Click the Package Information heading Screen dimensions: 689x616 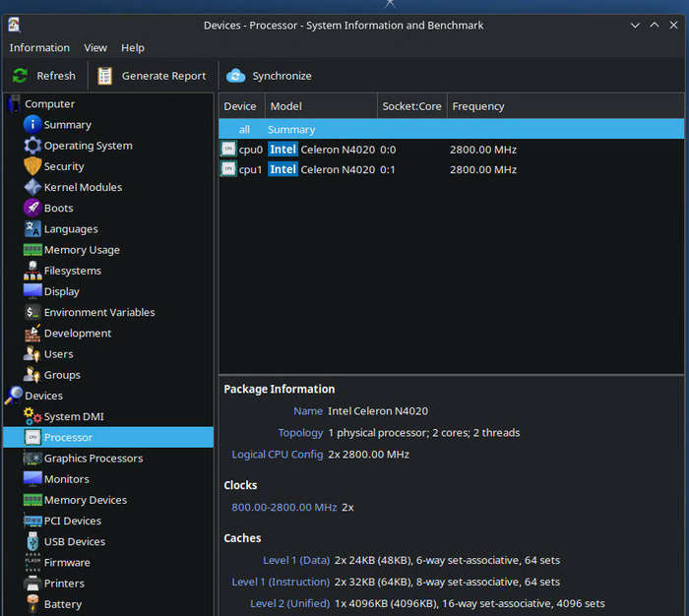click(280, 390)
